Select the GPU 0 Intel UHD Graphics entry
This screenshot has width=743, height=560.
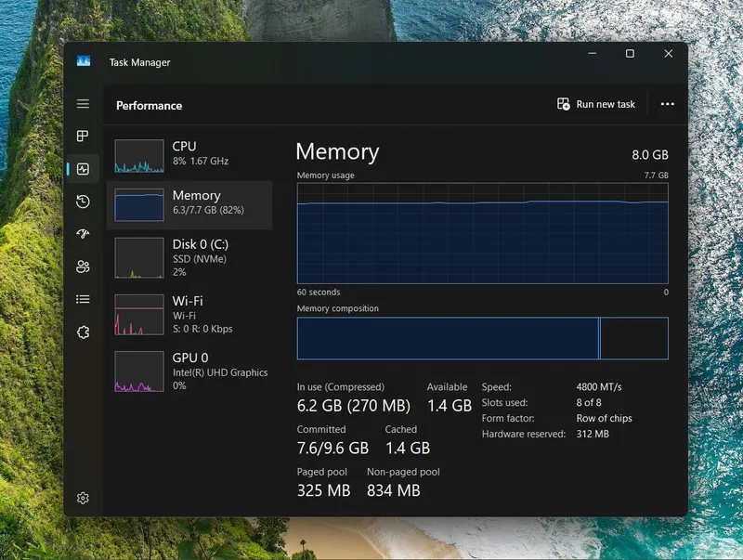pyautogui.click(x=189, y=371)
